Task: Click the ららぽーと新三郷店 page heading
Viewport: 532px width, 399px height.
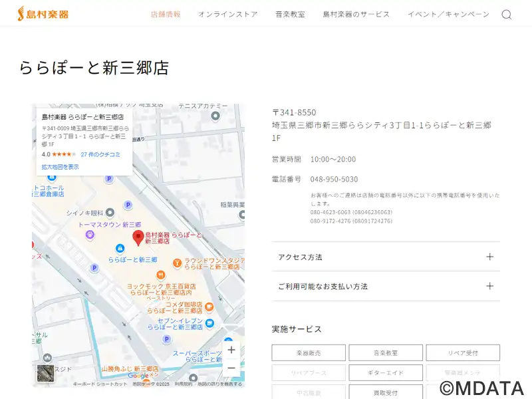Action: (x=94, y=67)
